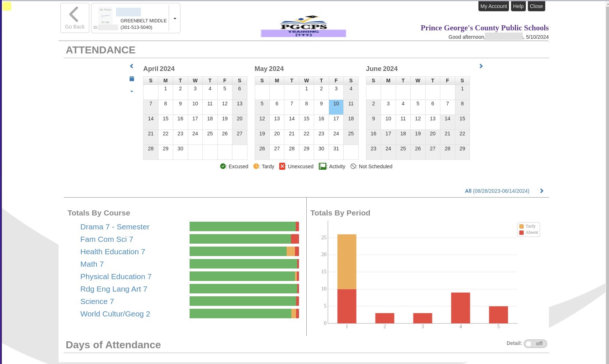The image size is (609, 364).
Task: Open the World Cultur/Geog 2 link
Action: click(115, 314)
